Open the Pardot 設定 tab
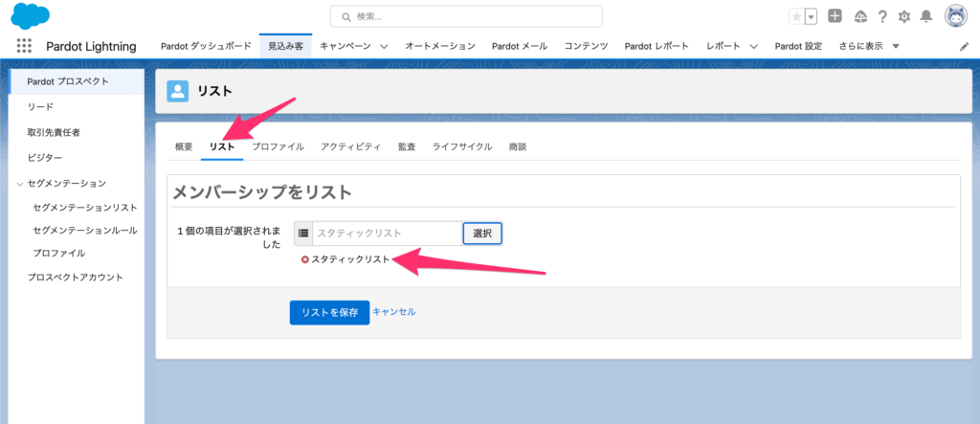Image resolution: width=980 pixels, height=424 pixels. click(x=798, y=46)
